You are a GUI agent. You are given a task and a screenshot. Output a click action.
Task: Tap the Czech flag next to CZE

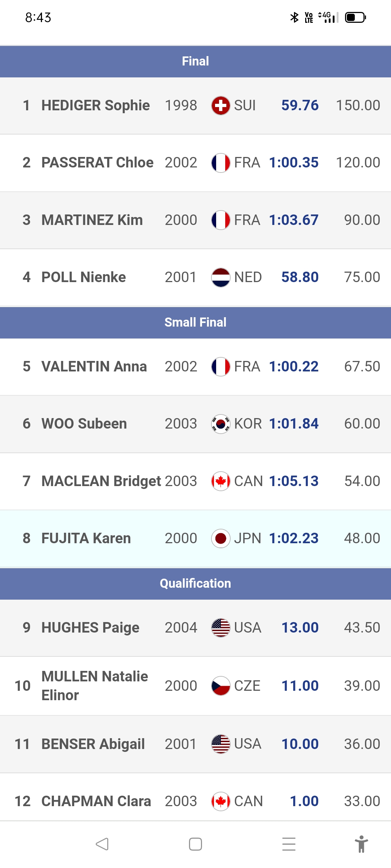(220, 686)
